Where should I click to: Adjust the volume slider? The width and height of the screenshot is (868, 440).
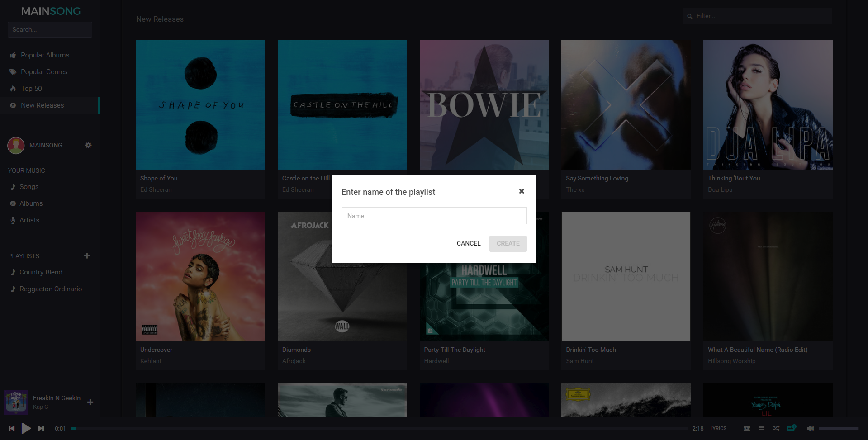(839, 428)
